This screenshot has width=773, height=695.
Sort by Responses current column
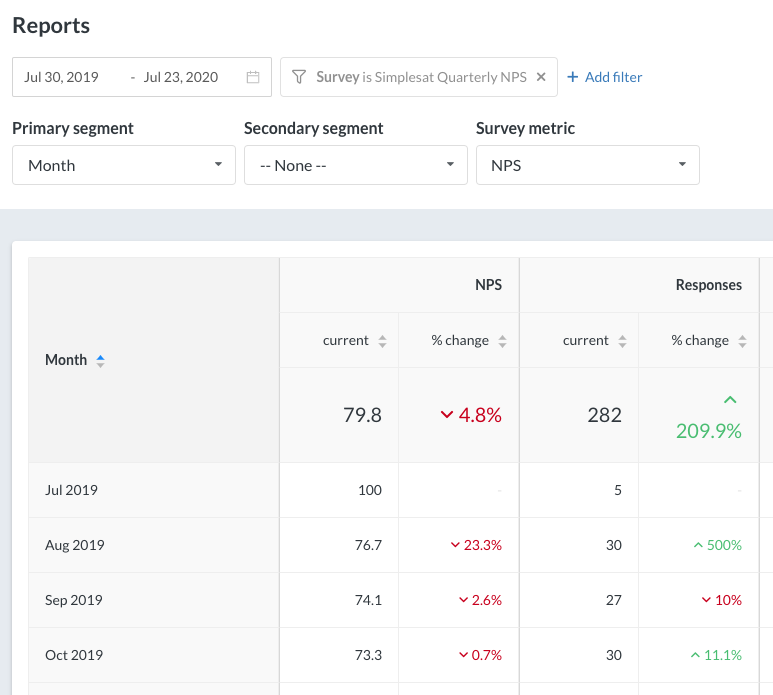point(622,341)
